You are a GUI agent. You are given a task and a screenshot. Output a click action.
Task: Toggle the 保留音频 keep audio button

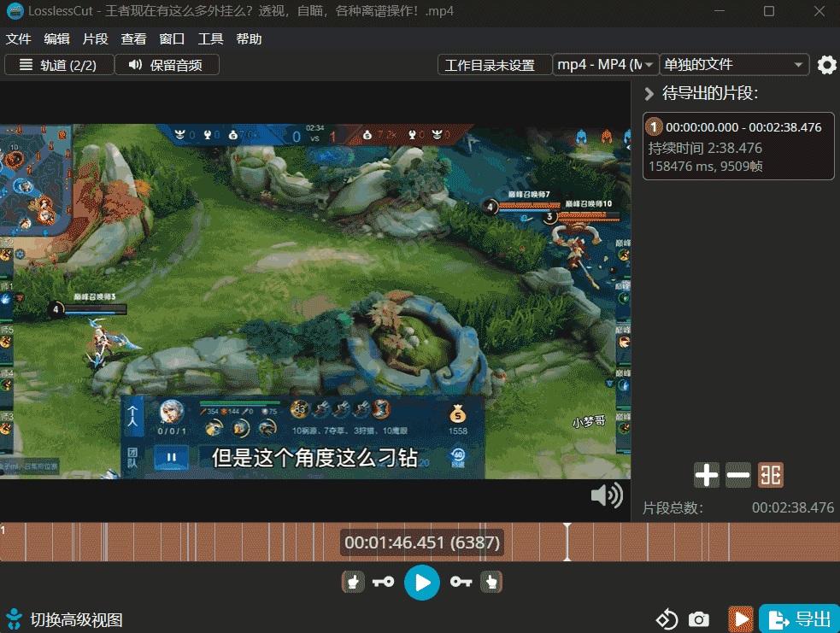167,65
